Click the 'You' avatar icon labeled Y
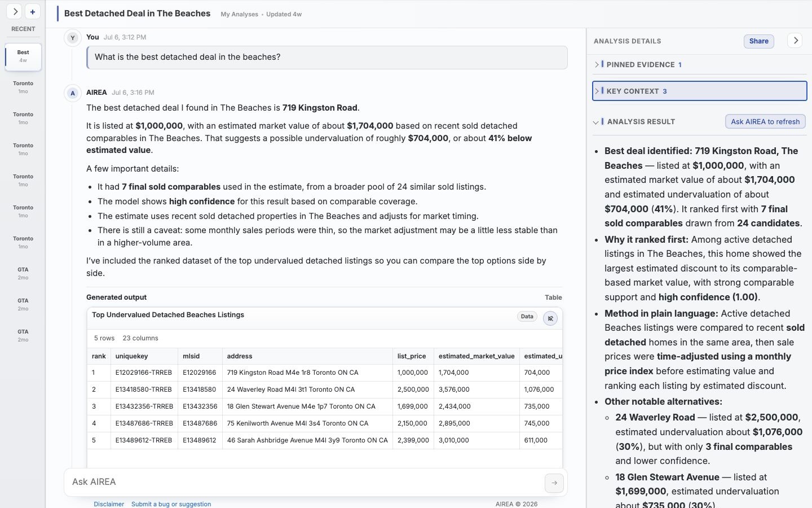The height and width of the screenshot is (508, 812). 72,38
